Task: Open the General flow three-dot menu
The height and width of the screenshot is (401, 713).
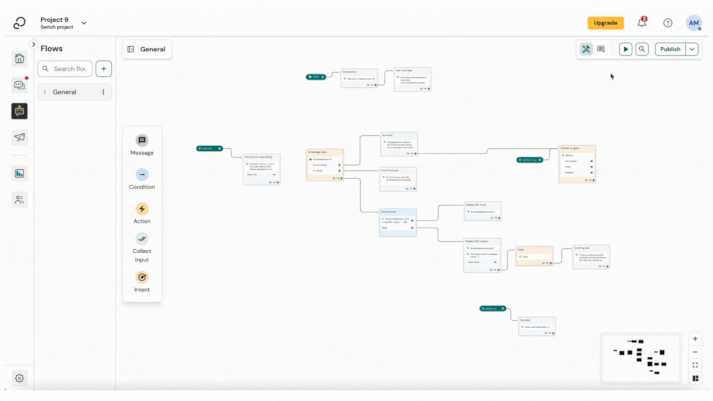Action: 103,92
